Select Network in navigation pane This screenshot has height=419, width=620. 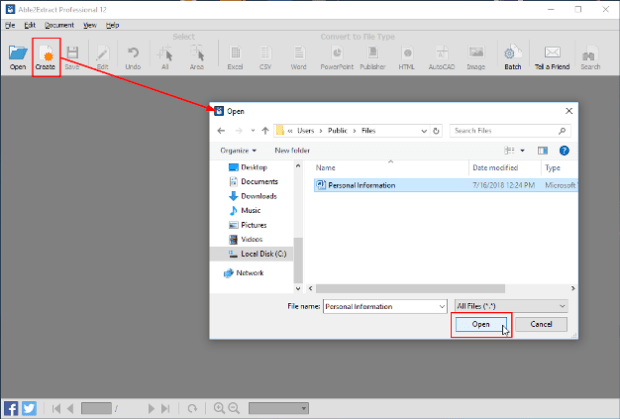click(244, 273)
